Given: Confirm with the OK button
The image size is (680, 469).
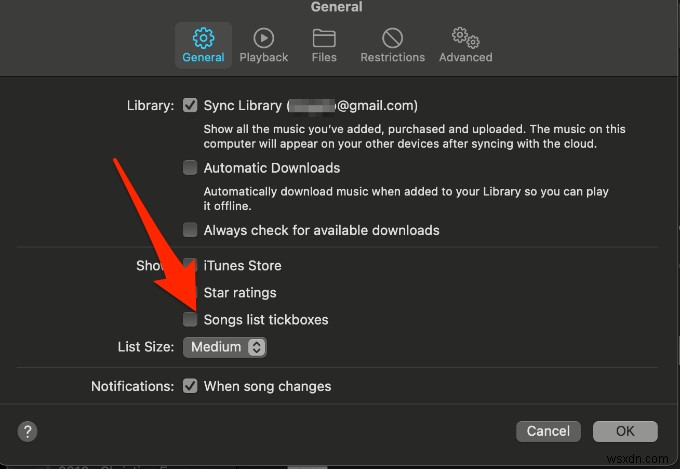Looking at the screenshot, I should click(625, 432).
